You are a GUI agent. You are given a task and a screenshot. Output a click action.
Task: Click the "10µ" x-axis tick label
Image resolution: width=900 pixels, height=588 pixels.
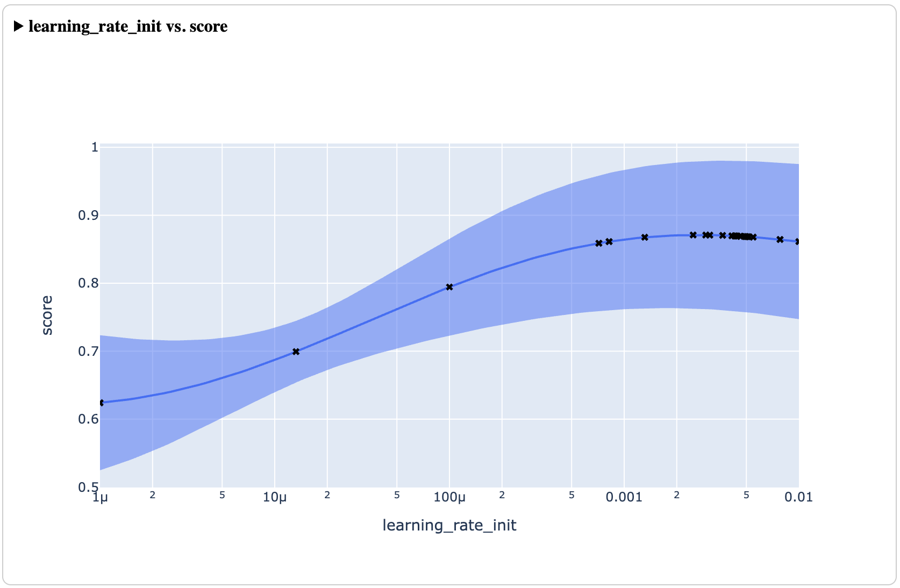[x=275, y=498]
